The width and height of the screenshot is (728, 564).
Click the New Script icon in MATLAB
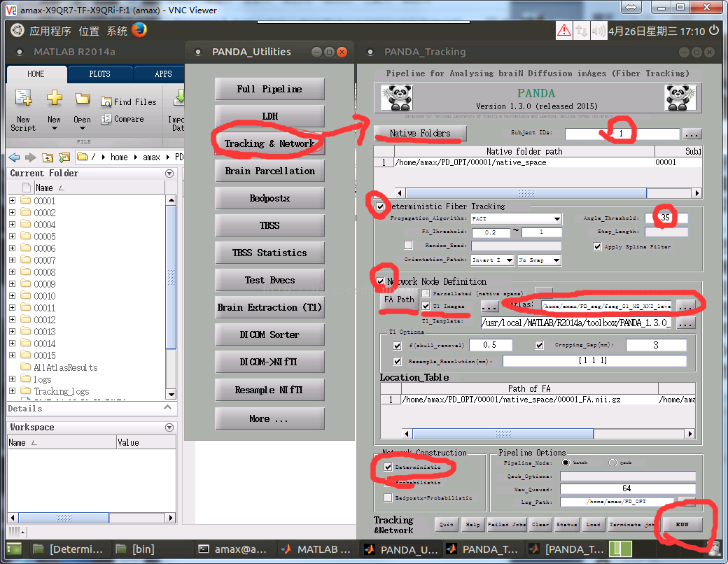[23, 97]
